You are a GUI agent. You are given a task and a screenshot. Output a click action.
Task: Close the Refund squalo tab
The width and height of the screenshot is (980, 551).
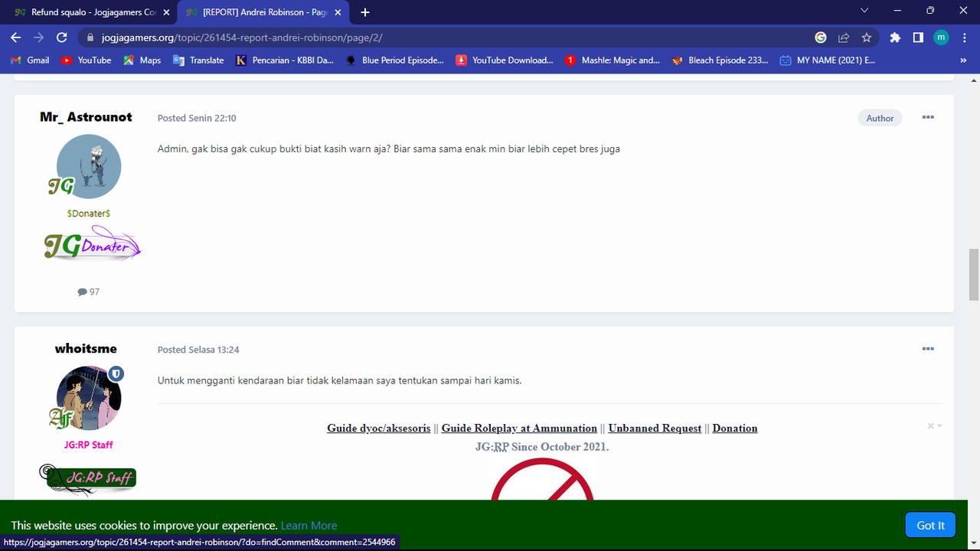tap(166, 12)
